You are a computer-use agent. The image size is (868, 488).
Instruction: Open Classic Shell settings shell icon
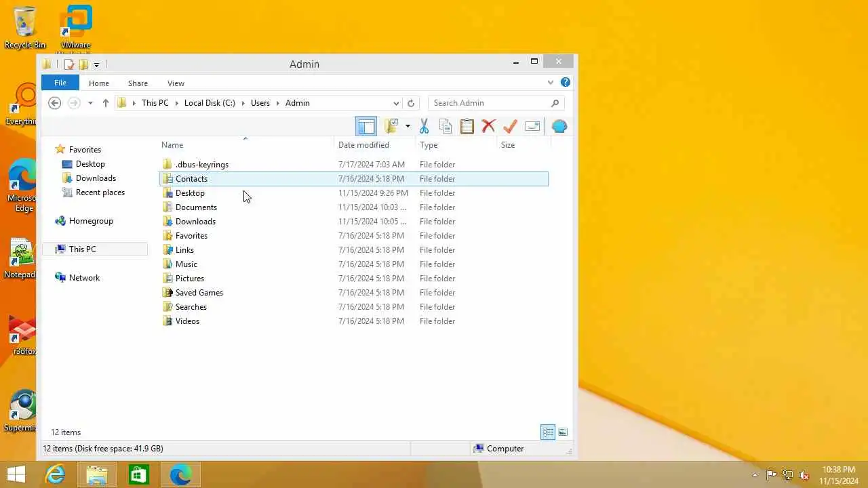(559, 126)
